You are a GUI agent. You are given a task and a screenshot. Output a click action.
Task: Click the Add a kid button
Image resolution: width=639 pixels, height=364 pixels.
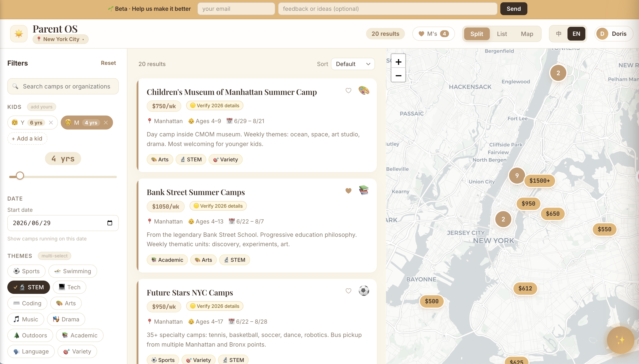pyautogui.click(x=27, y=138)
